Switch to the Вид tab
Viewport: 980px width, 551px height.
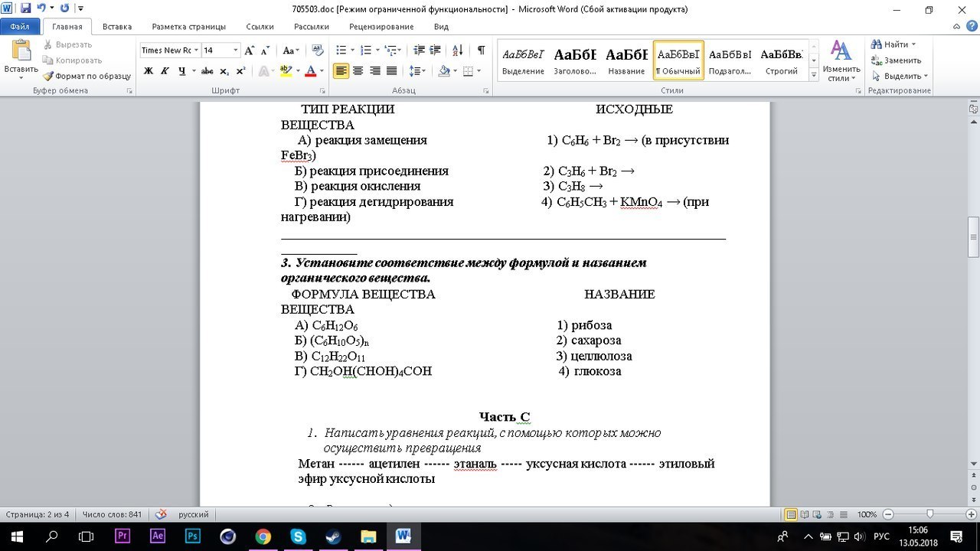coord(441,27)
